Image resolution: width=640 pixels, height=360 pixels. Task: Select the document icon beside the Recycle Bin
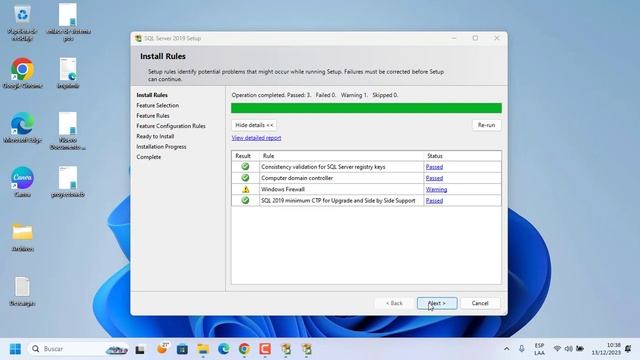(68, 15)
